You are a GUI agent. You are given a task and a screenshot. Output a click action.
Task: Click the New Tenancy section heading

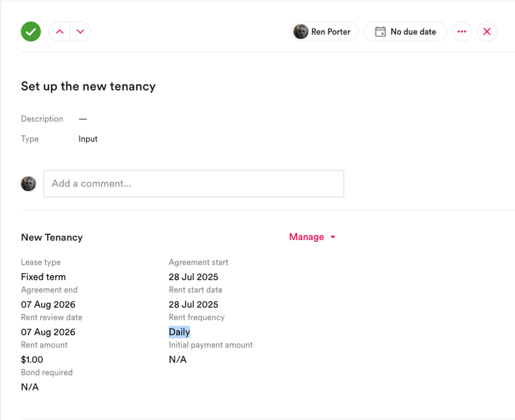[x=52, y=237]
